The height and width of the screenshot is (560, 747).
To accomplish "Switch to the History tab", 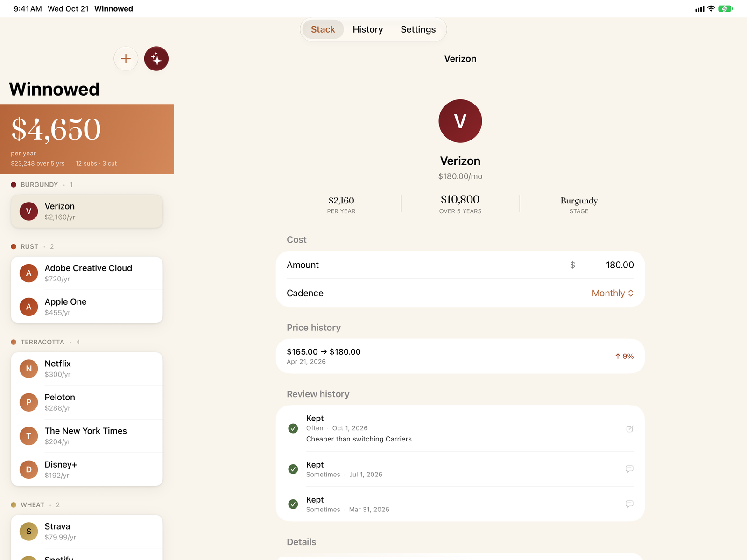I will tap(368, 29).
